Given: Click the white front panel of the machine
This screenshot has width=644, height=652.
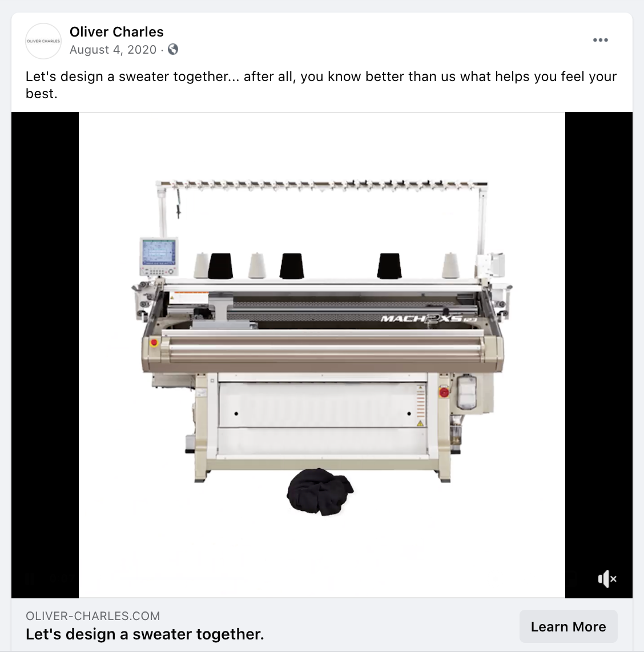Looking at the screenshot, I should tap(322, 405).
